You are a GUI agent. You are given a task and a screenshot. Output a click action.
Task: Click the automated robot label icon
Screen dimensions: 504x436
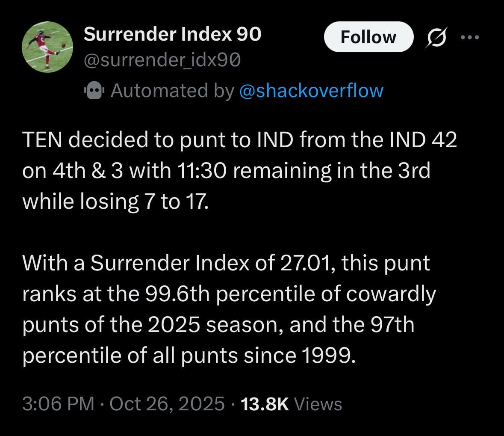point(93,91)
